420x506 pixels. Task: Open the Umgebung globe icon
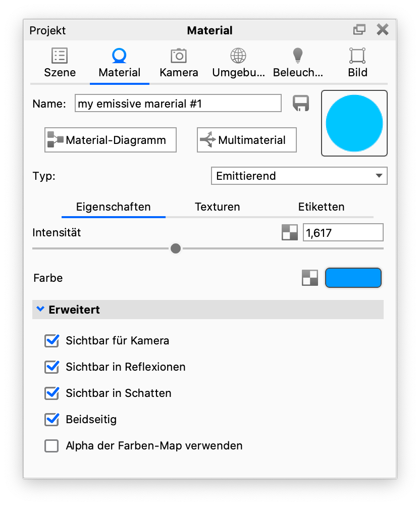pyautogui.click(x=238, y=56)
